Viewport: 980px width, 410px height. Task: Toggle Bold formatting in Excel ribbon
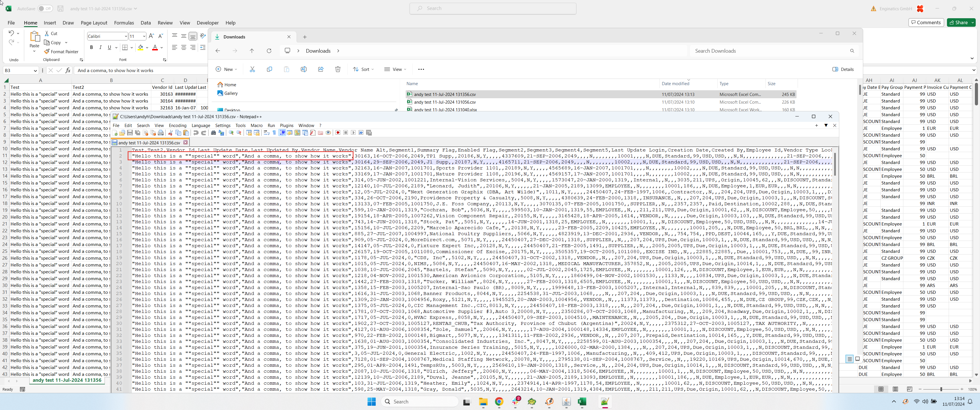pos(91,48)
